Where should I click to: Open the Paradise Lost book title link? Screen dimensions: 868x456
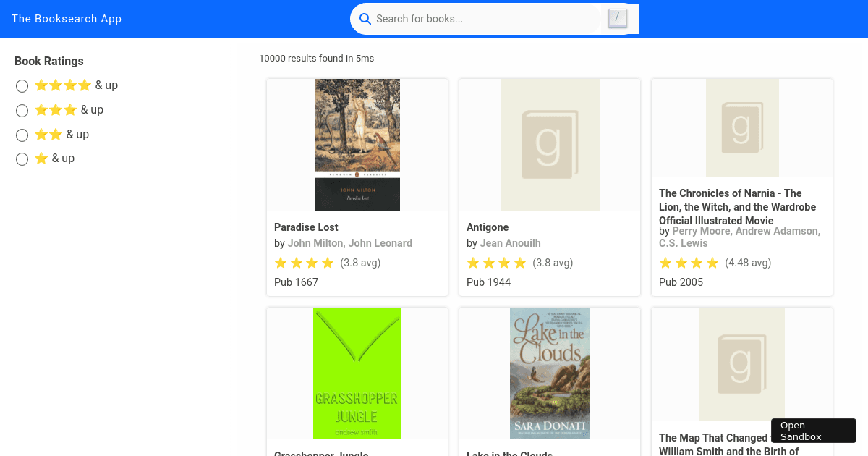[306, 227]
